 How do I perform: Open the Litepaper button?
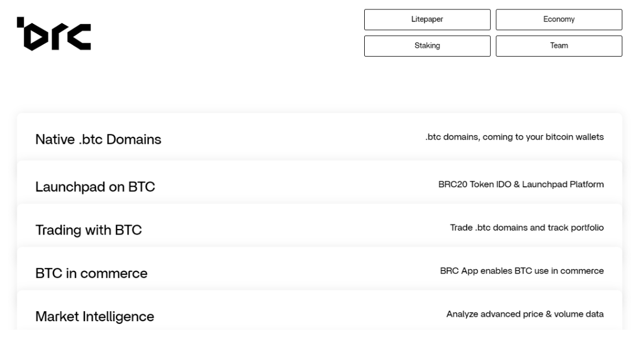(x=427, y=19)
